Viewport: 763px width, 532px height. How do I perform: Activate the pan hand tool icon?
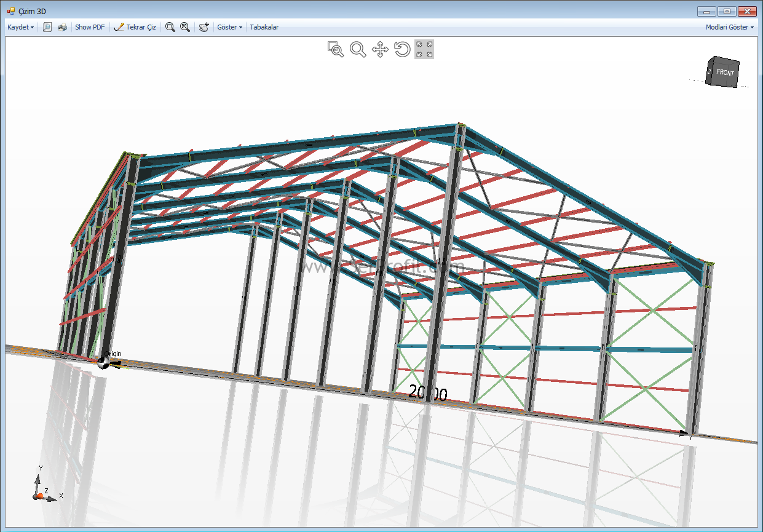pyautogui.click(x=204, y=27)
